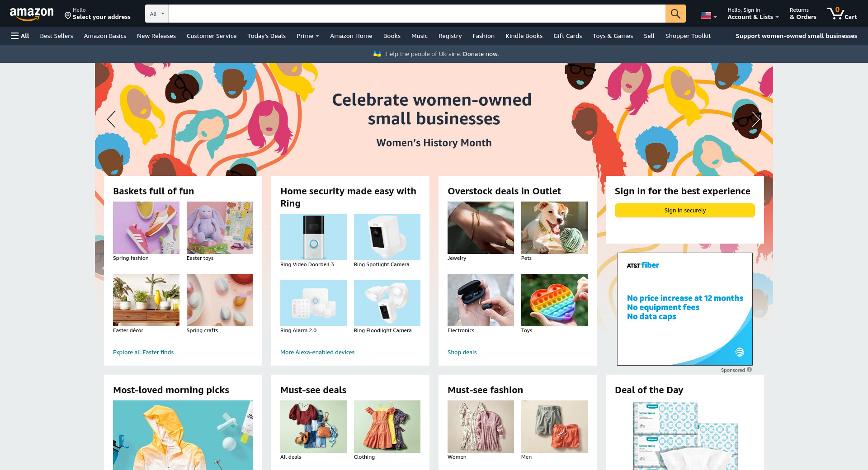Follow the Explore all Easter finds link

tap(143, 352)
